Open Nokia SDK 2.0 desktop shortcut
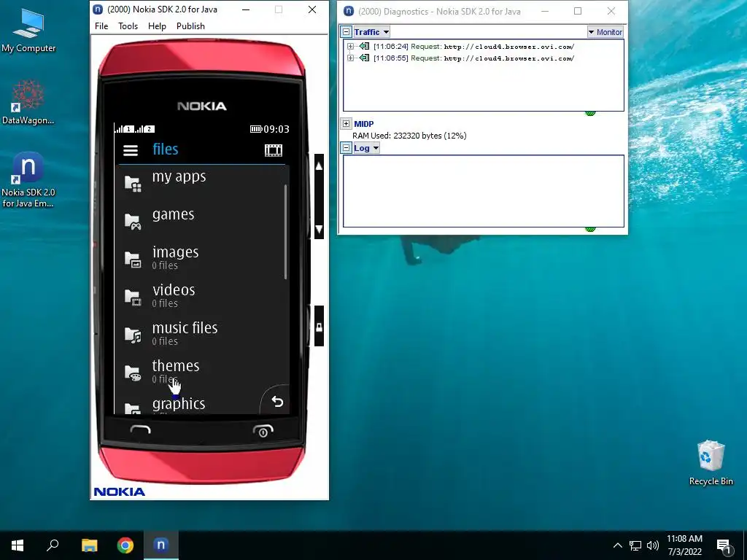This screenshot has width=747, height=560. coord(28,180)
